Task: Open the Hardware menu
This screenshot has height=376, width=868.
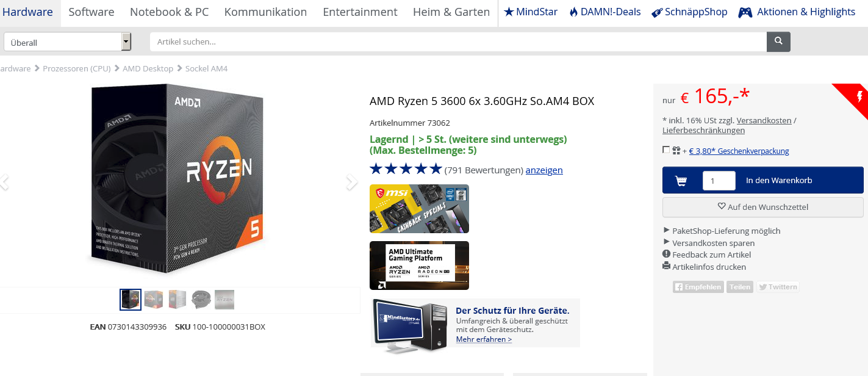Action: point(27,12)
